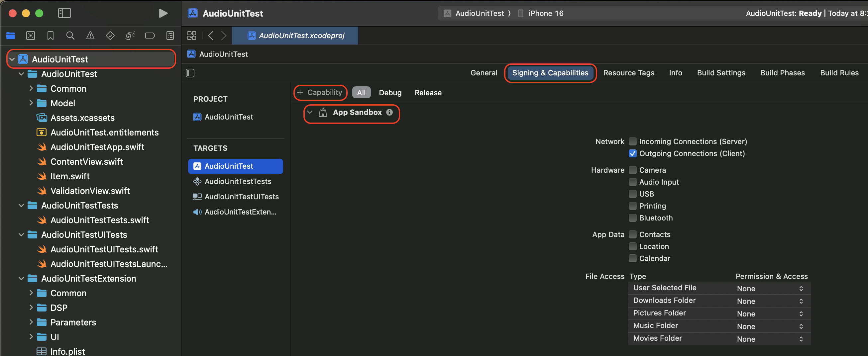Image resolution: width=868 pixels, height=356 pixels.
Task: Switch to the Info tab
Action: click(675, 73)
